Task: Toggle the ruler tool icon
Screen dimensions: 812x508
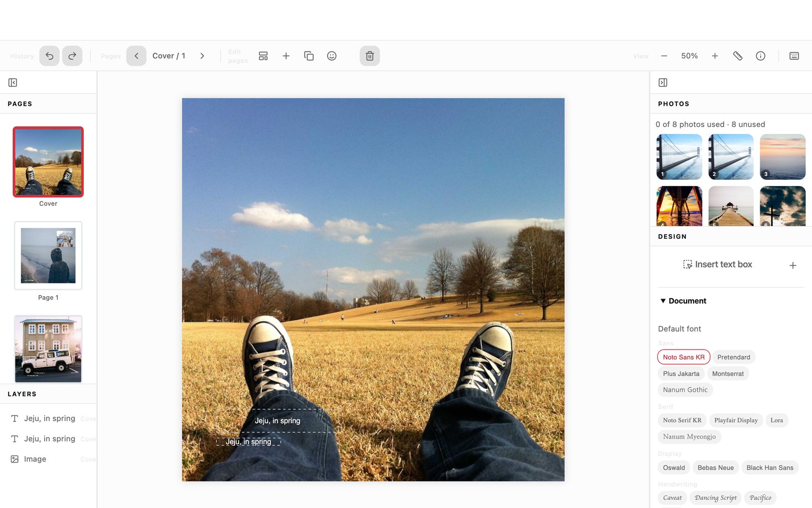Action: click(x=737, y=56)
